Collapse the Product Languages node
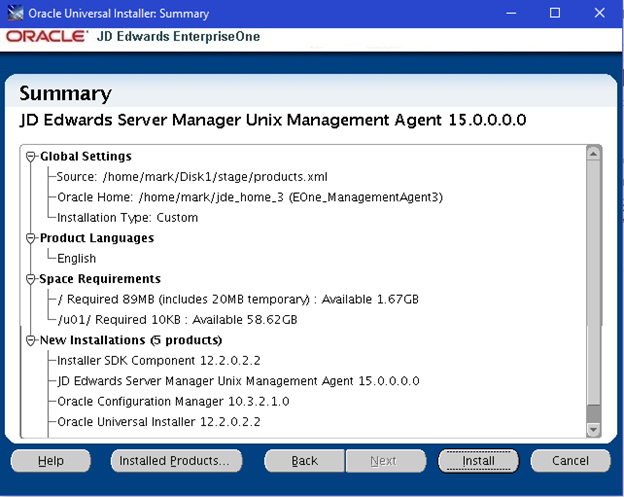The height and width of the screenshot is (497, 624). [x=31, y=238]
